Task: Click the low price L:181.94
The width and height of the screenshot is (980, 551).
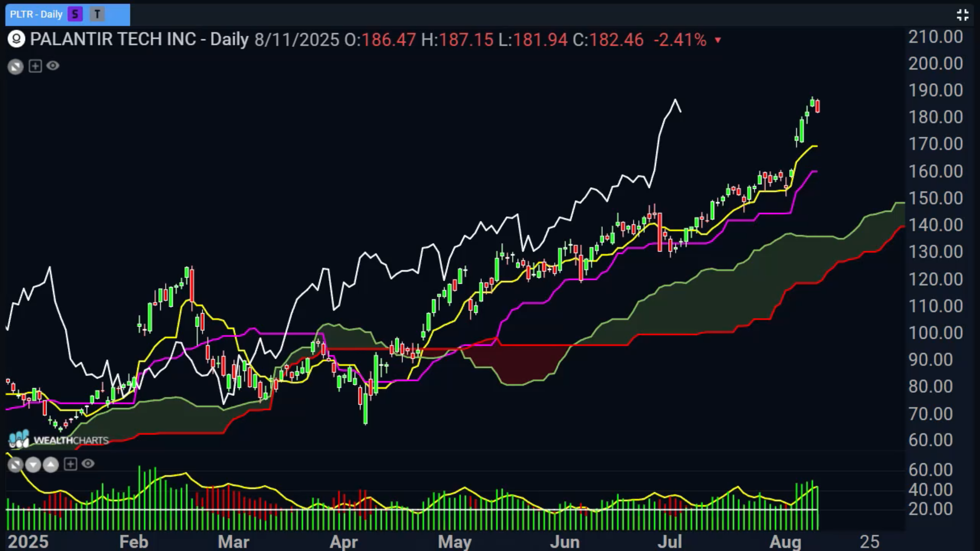Action: [x=533, y=40]
